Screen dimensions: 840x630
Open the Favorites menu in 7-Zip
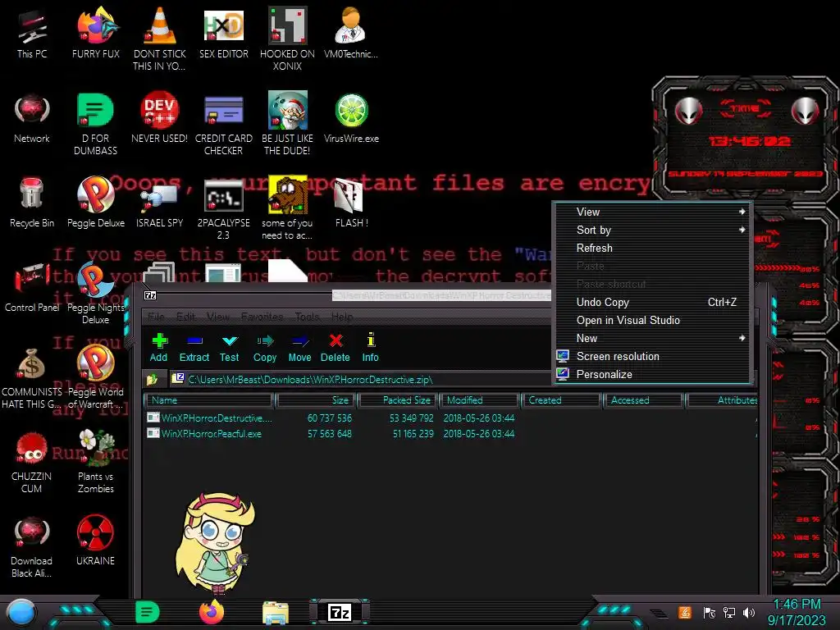(x=262, y=317)
